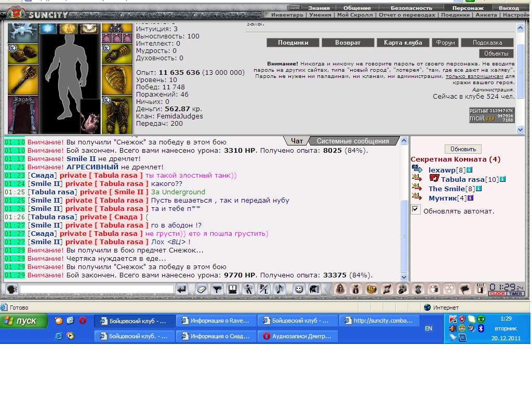Click the helmet icon next to smiley

click(314, 289)
